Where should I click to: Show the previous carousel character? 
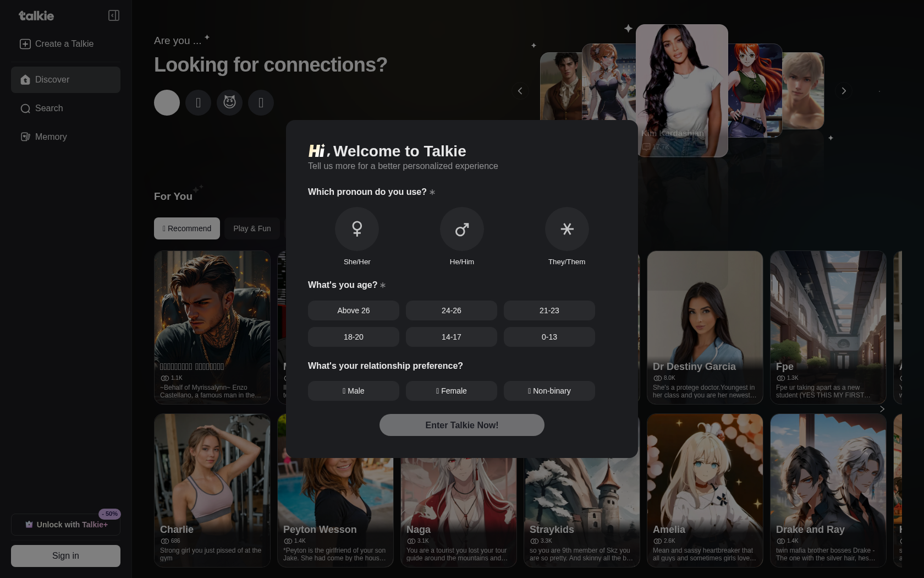point(520,91)
